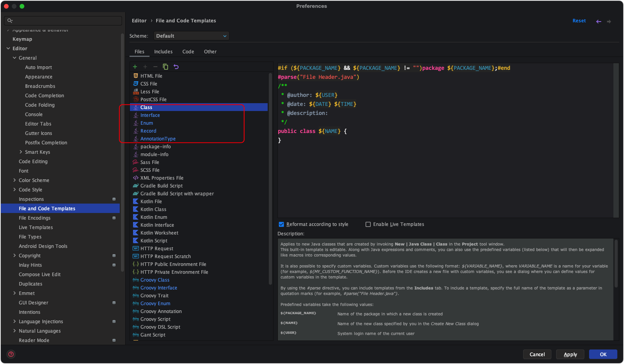Click the Reset link

[x=579, y=21]
